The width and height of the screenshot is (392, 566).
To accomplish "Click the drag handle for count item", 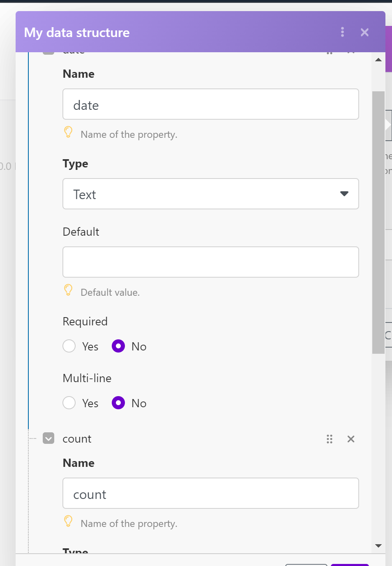I will [330, 439].
